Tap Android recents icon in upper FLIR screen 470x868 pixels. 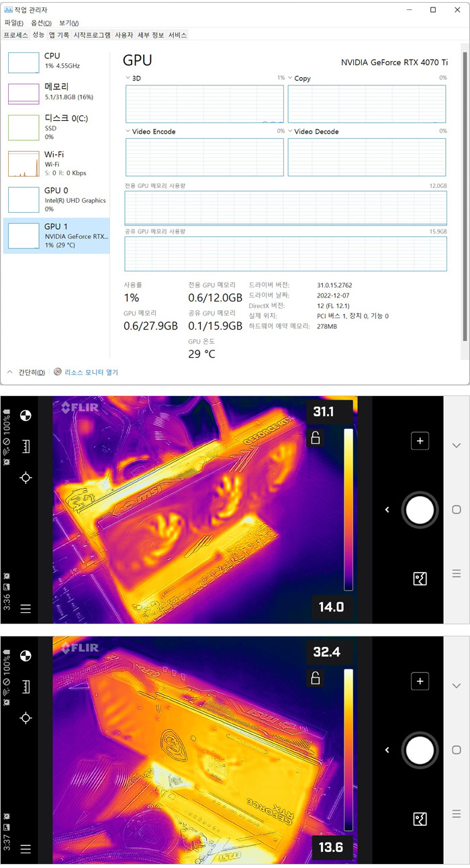(457, 573)
